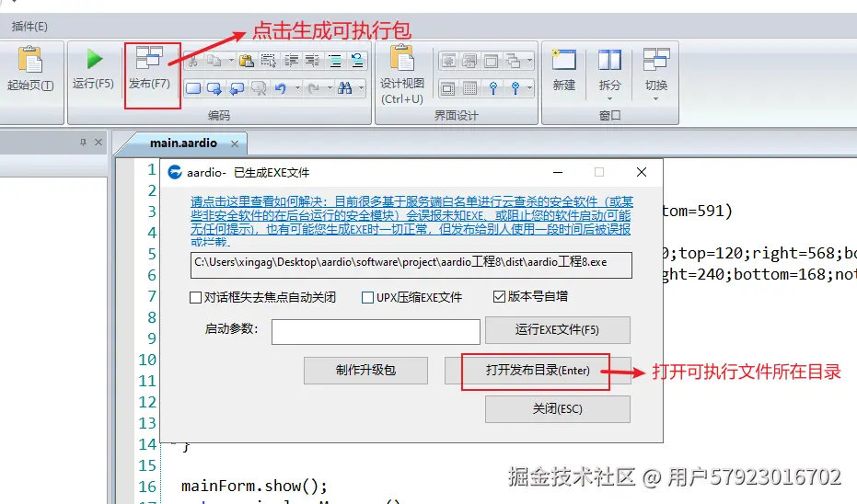This screenshot has height=504, width=857.
Task: Click the second blue pin icon in the 界面设计 group
Action: click(x=515, y=88)
